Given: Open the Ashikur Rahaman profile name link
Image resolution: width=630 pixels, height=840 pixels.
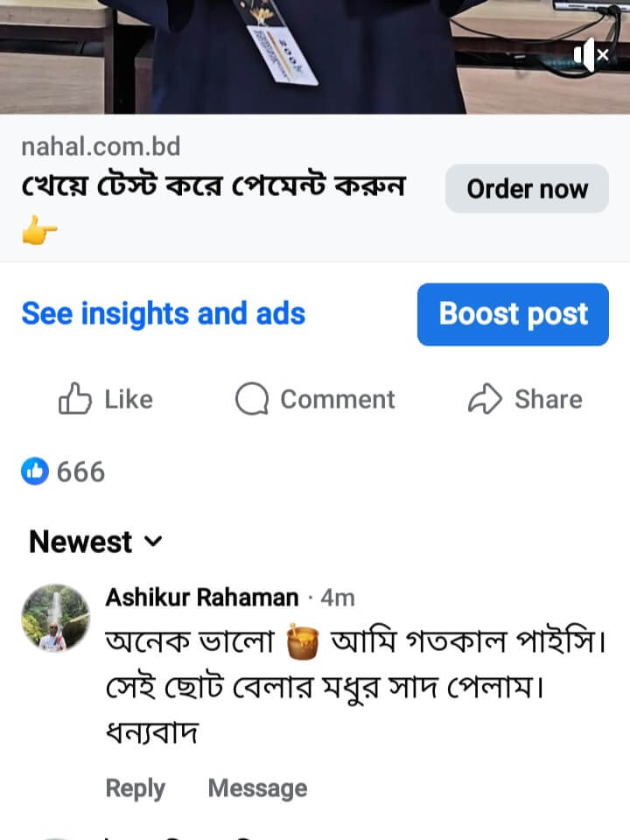Looking at the screenshot, I should click(202, 598).
